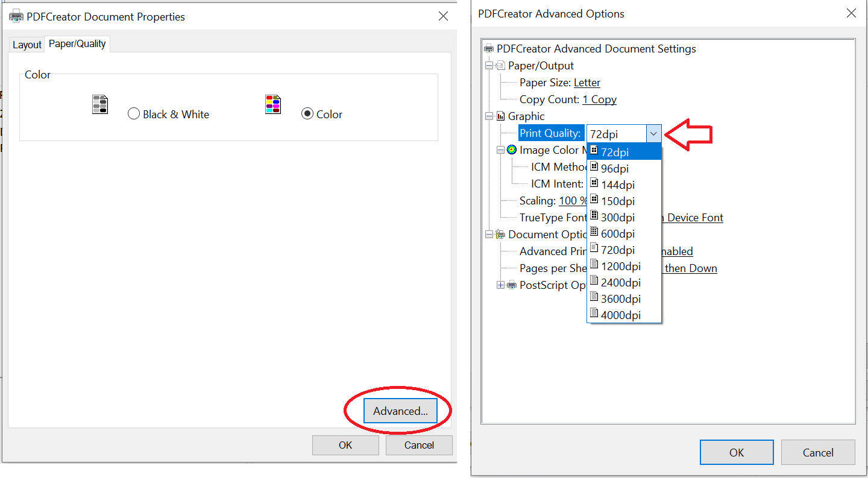Open the Print Quality dropdown arrow
This screenshot has width=868, height=480.
click(653, 134)
